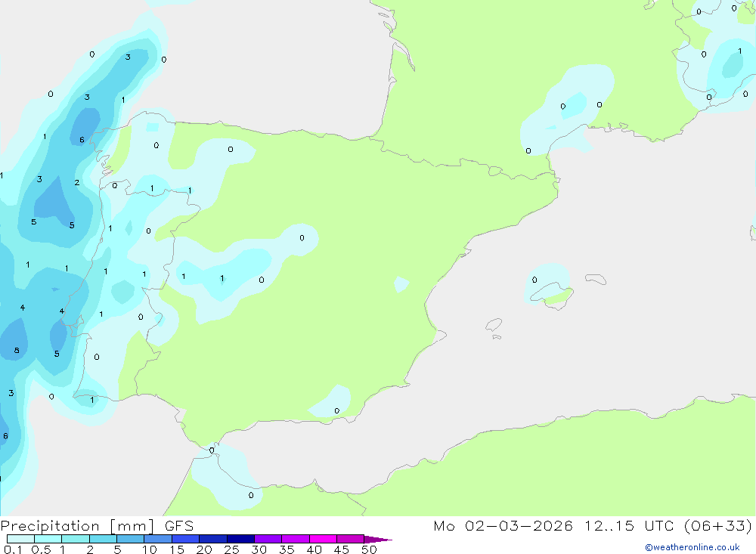Click the legend label '35'
This screenshot has height=554, width=756.
pos(287,549)
